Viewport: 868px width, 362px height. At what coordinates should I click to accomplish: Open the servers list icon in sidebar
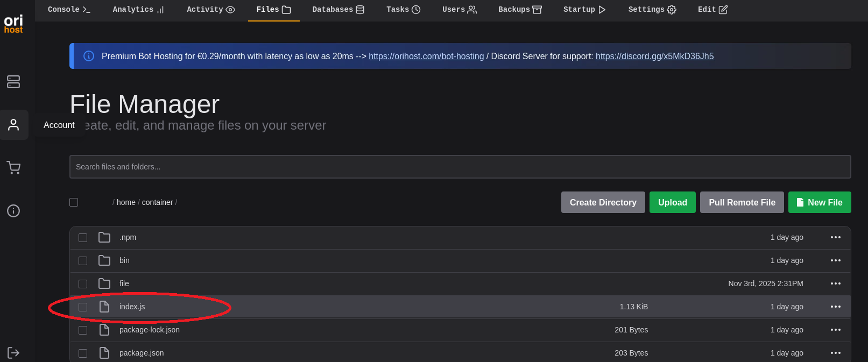[x=13, y=82]
